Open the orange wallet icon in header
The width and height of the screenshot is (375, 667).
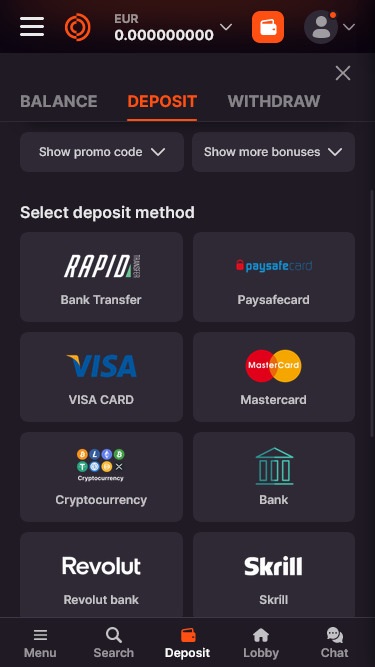pos(268,27)
